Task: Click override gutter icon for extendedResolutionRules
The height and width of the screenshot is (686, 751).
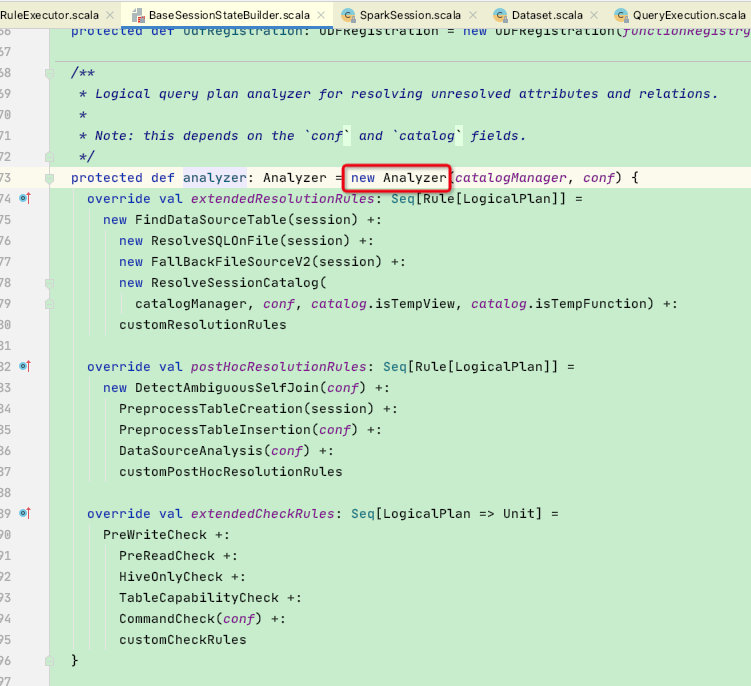Action: coord(25,198)
